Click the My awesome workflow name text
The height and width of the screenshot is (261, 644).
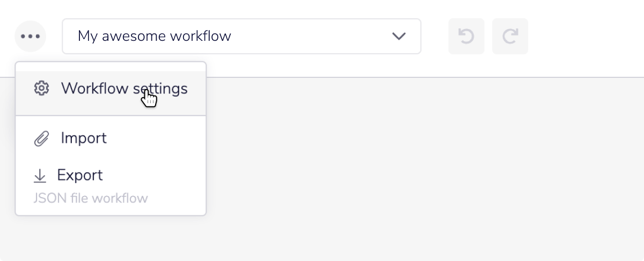[x=154, y=37]
